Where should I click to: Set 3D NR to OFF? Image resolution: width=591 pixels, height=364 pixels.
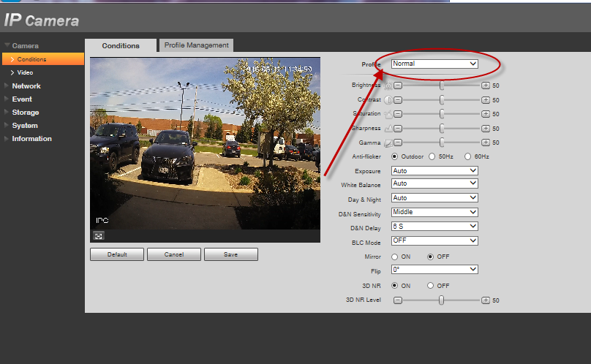pos(430,285)
